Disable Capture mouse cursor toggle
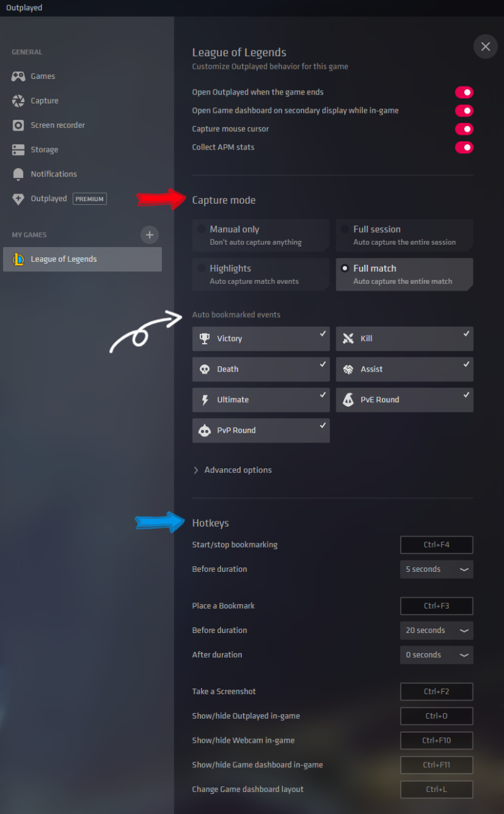 [x=464, y=129]
